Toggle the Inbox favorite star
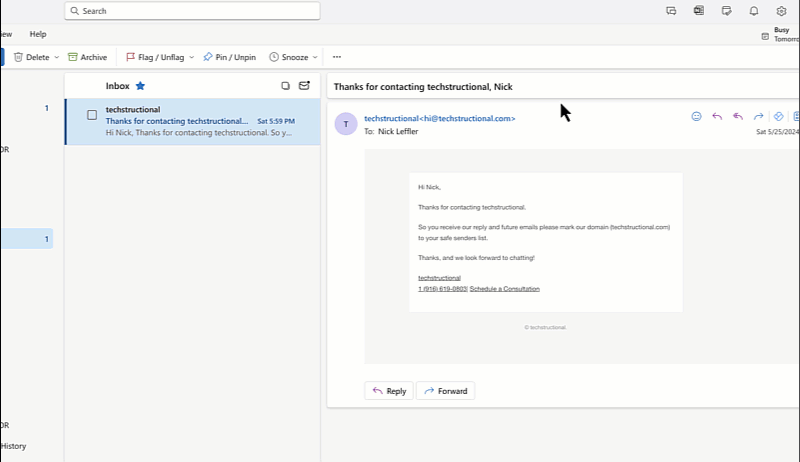The height and width of the screenshot is (462, 800). 140,86
